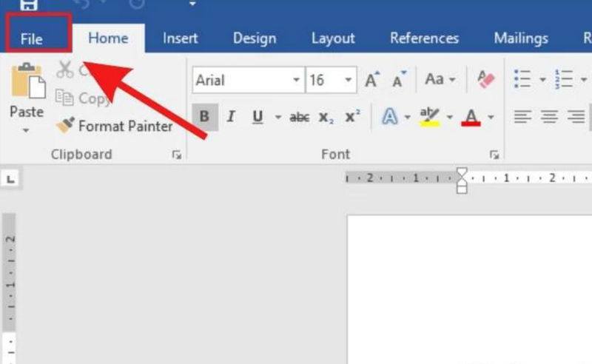592x364 pixels.
Task: Click inside the blank document page
Action: 469,289
